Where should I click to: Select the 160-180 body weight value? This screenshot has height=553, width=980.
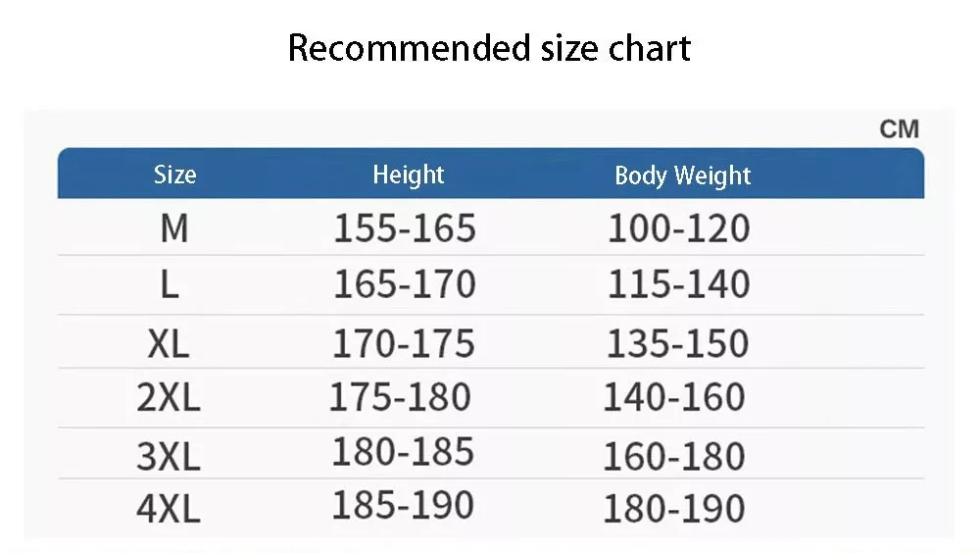[x=673, y=456]
